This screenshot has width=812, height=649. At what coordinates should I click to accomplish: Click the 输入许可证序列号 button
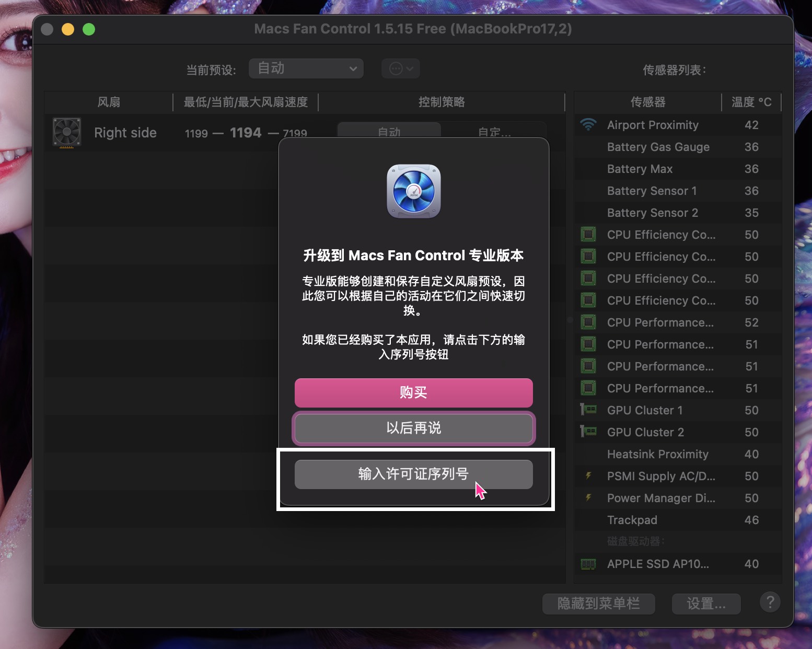point(413,474)
